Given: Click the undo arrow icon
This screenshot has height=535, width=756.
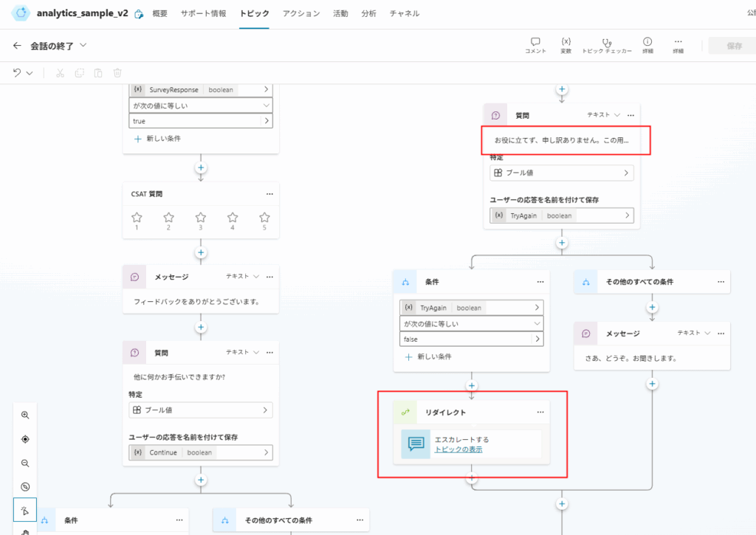Looking at the screenshot, I should tap(17, 73).
